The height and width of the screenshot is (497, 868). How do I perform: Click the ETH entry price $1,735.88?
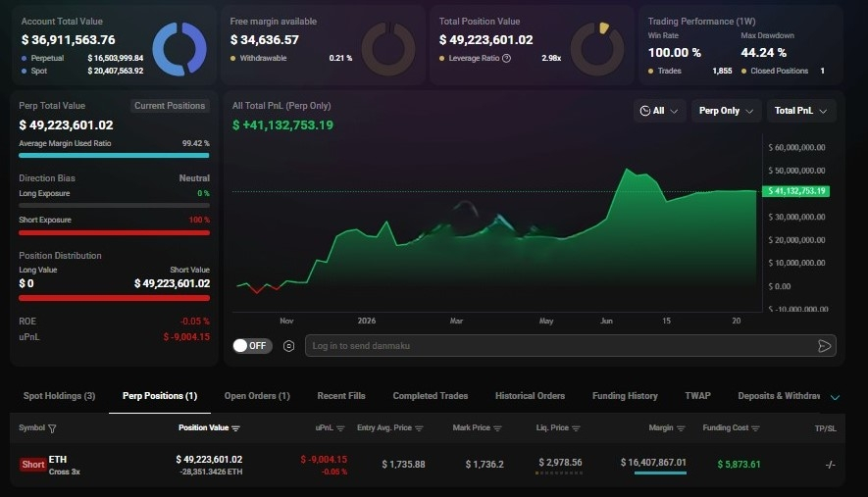[x=403, y=465]
